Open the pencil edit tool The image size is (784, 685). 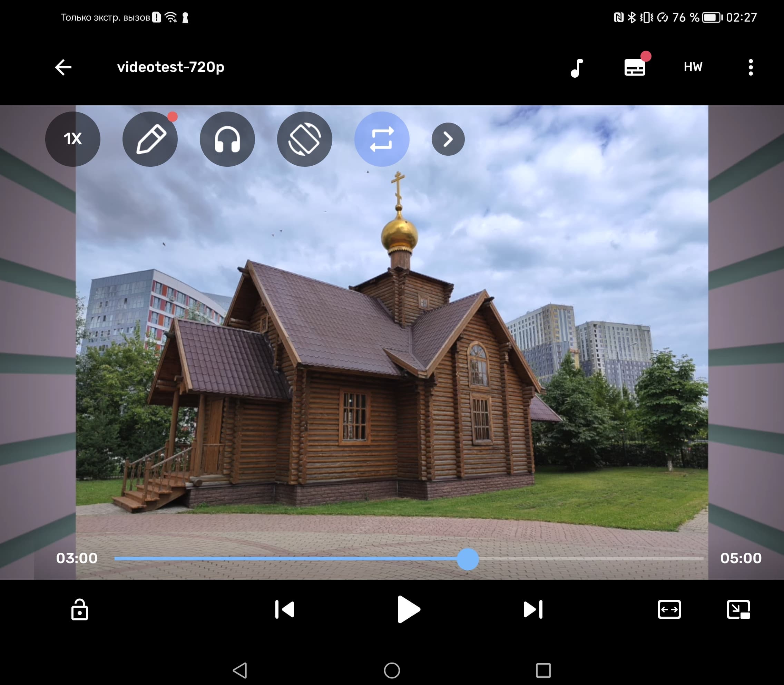point(150,139)
